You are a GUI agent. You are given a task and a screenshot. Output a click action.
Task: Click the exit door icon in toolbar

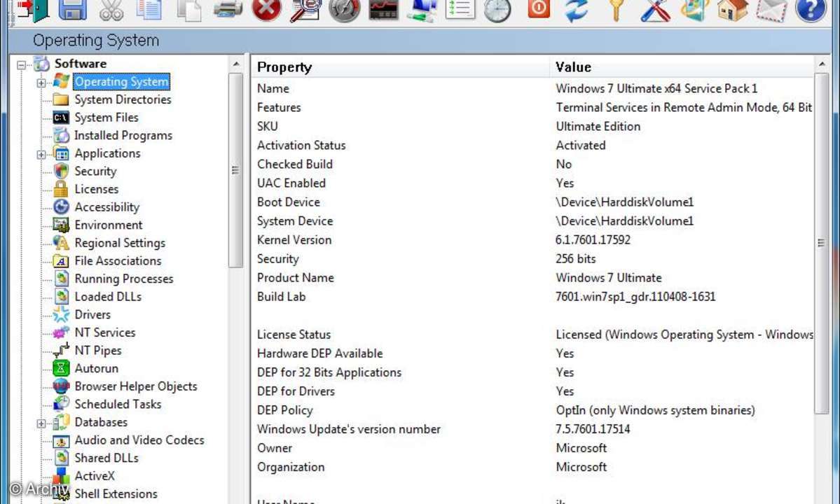click(x=33, y=10)
